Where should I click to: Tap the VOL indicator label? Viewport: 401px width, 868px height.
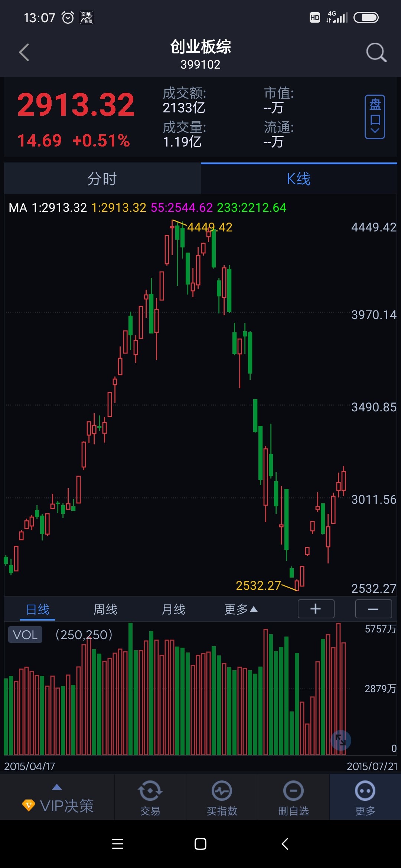coord(25,635)
